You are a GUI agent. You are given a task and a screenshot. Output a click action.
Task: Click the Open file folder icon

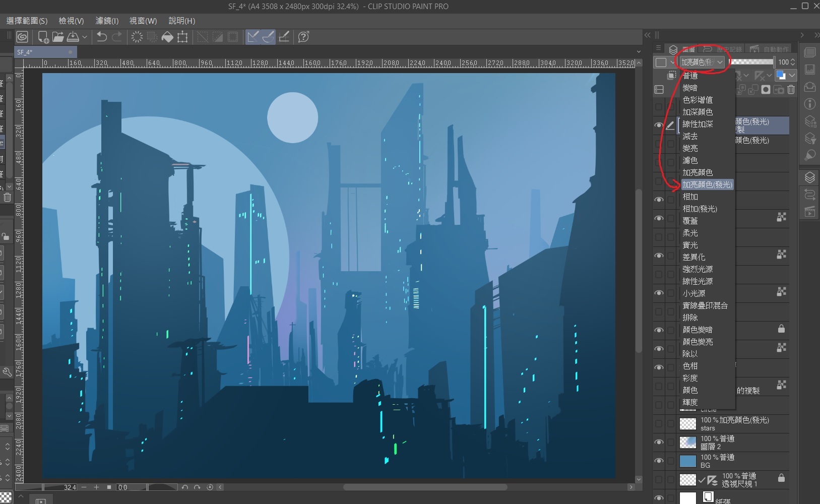coord(58,37)
